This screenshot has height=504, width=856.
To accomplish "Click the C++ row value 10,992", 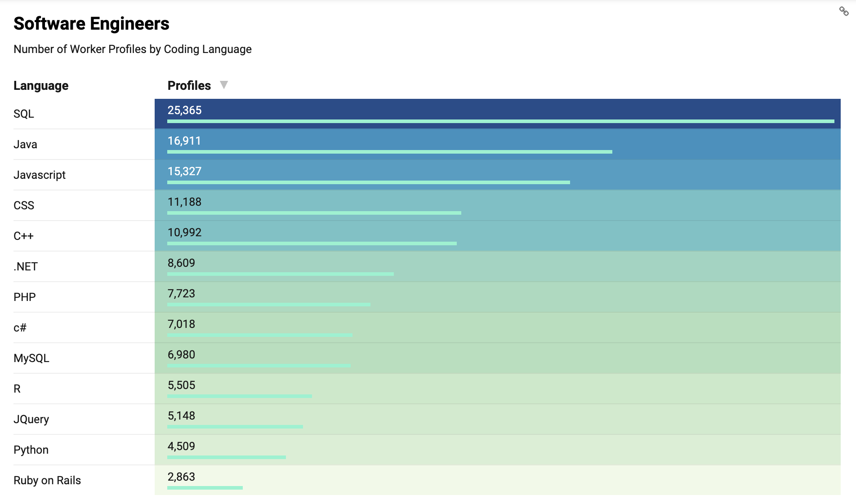I will pos(184,233).
